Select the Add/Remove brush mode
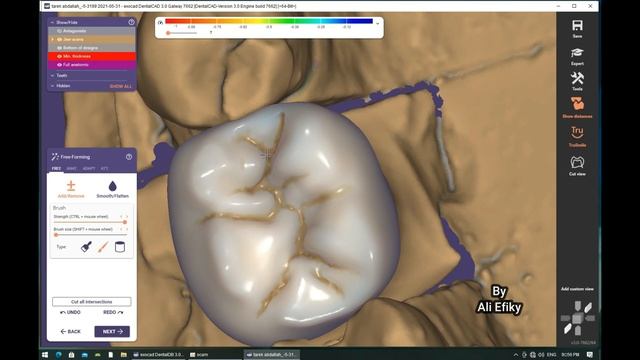Image resolution: width=640 pixels, height=360 pixels. coord(71,189)
